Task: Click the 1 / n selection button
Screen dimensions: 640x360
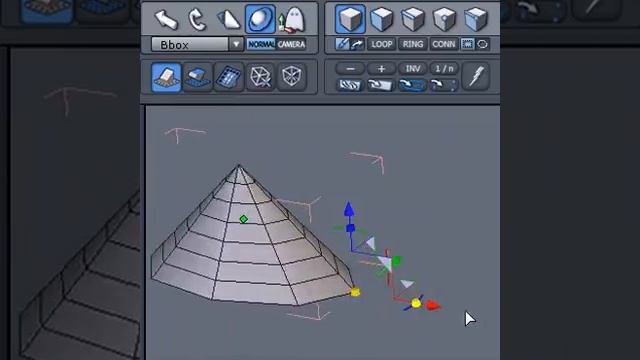Action: pos(444,69)
